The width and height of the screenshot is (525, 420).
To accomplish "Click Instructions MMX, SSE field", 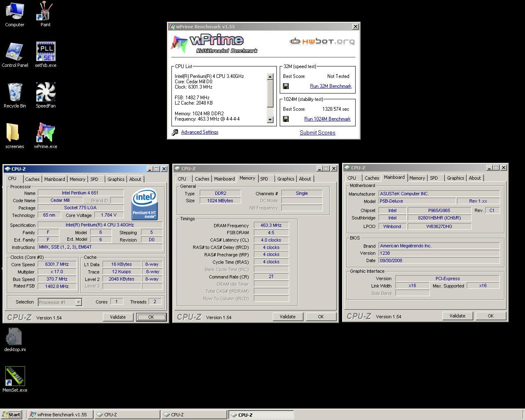I will (100, 247).
